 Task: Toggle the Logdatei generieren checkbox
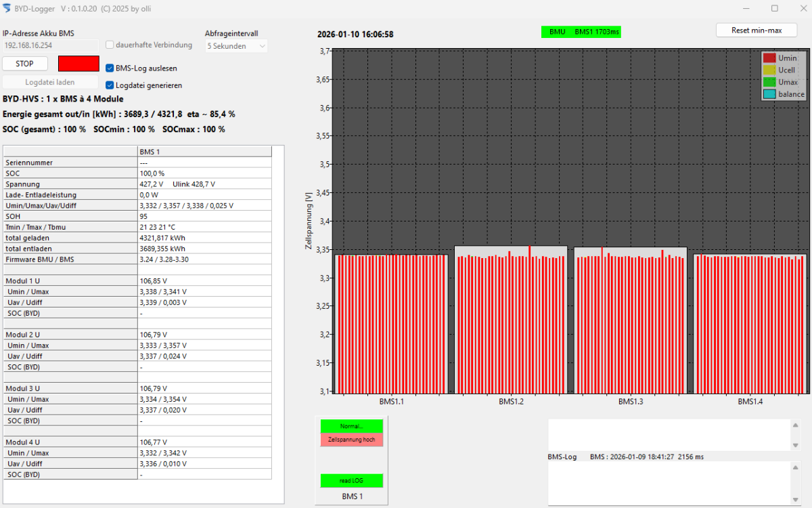pyautogui.click(x=110, y=85)
